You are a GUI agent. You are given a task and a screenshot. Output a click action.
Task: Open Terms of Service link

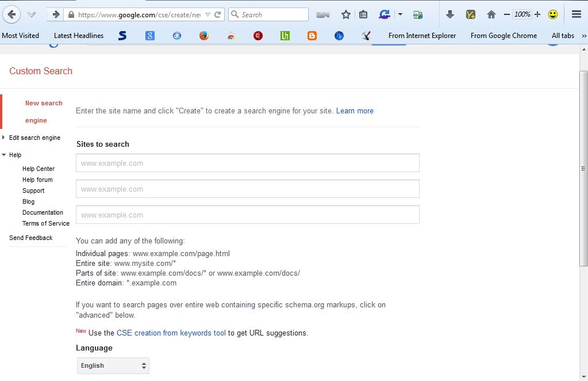46,223
